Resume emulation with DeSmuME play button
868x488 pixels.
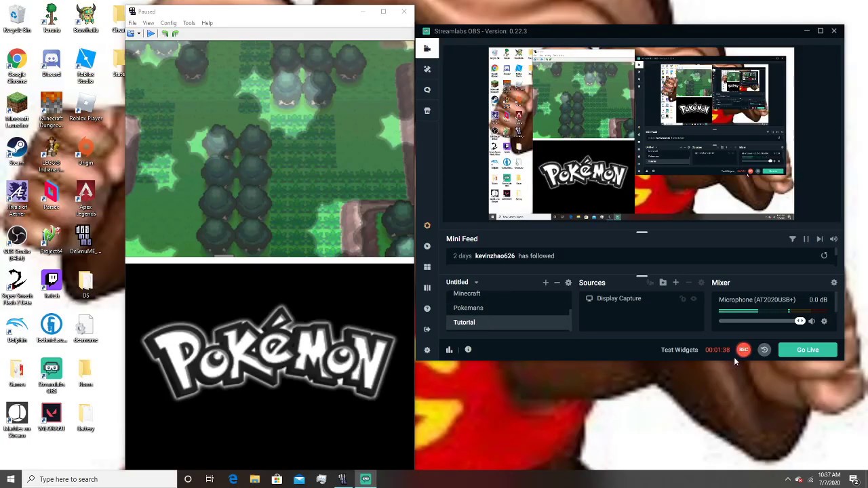151,33
